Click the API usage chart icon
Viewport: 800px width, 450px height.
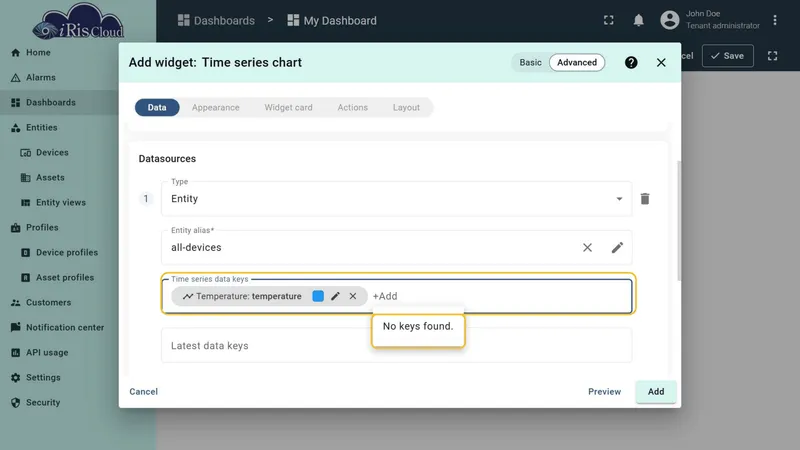point(16,353)
